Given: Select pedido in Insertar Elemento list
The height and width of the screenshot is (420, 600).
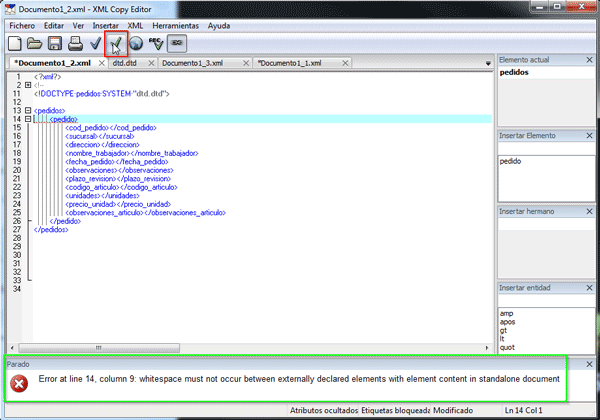Looking at the screenshot, I should (510, 161).
